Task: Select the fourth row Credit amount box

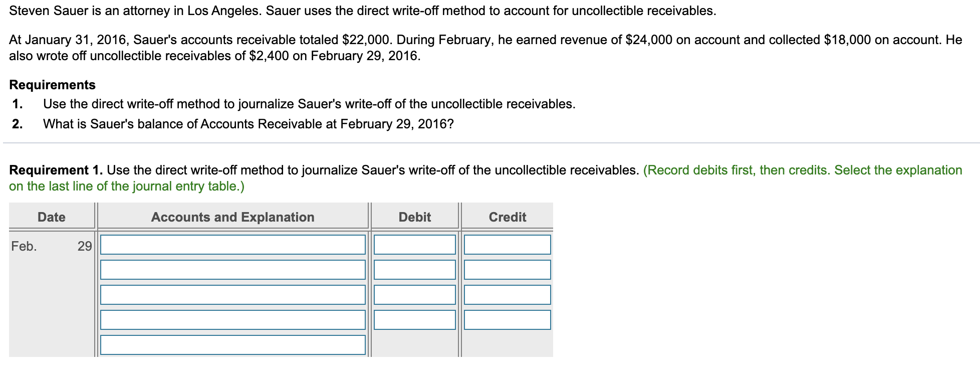Action: click(508, 320)
